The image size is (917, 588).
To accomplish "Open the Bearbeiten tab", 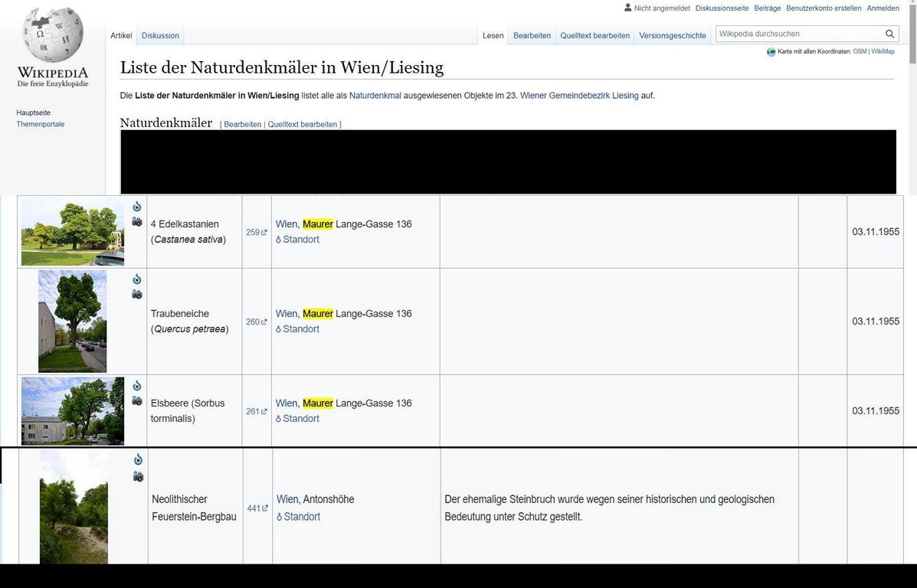I will pos(532,36).
